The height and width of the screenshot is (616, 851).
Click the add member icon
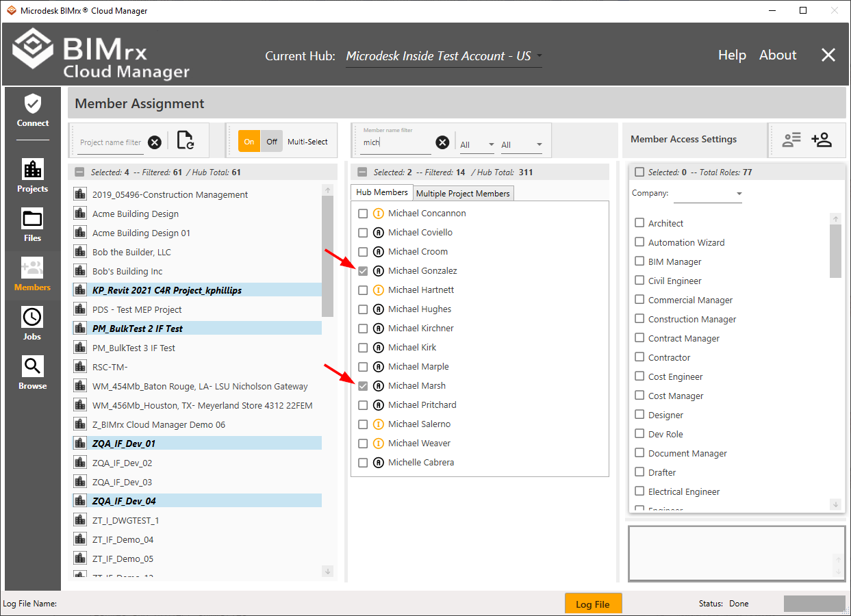(x=821, y=140)
